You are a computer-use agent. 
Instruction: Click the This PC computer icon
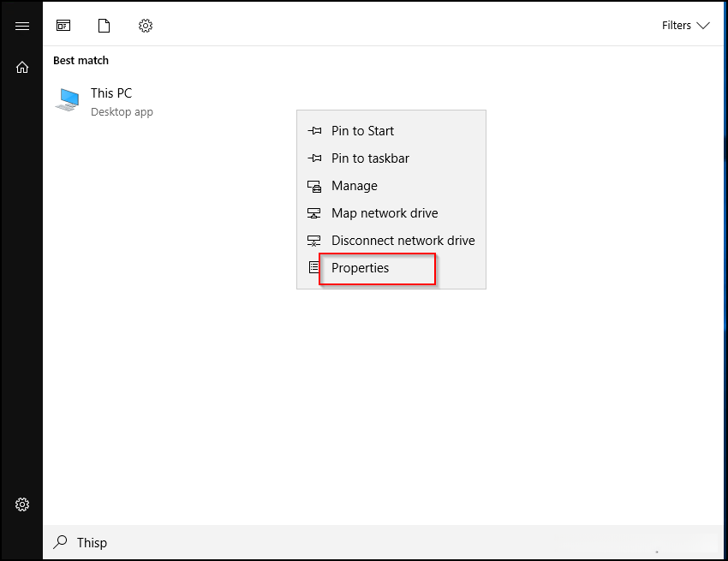coord(68,99)
